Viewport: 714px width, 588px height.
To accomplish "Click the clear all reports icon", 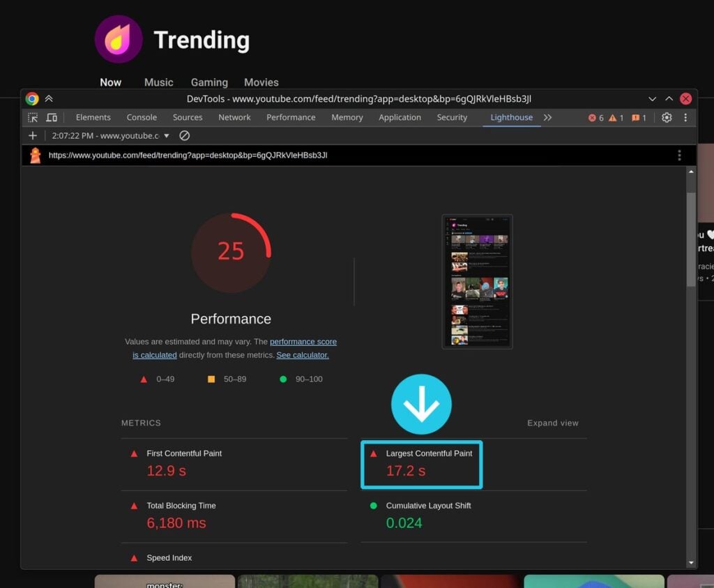I will click(184, 136).
